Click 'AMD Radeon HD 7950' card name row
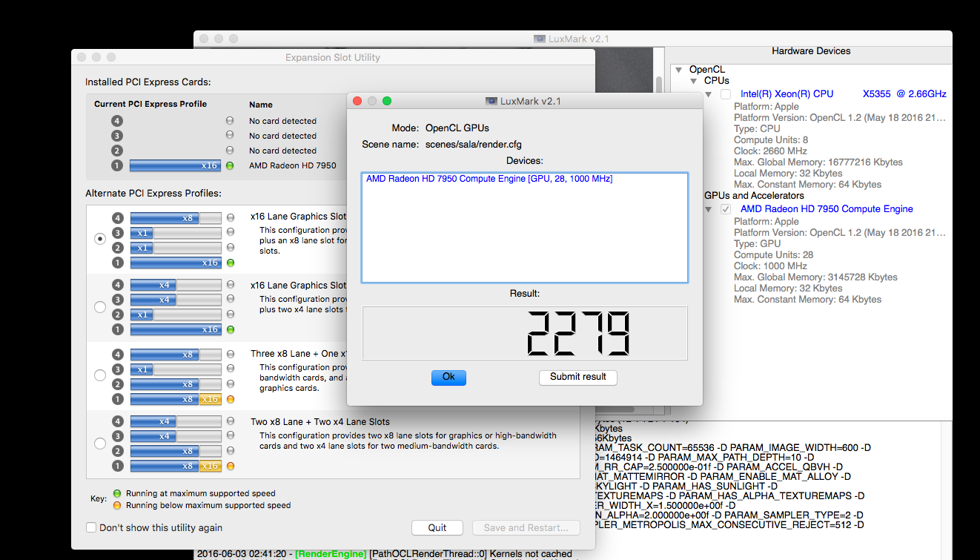 pos(292,165)
